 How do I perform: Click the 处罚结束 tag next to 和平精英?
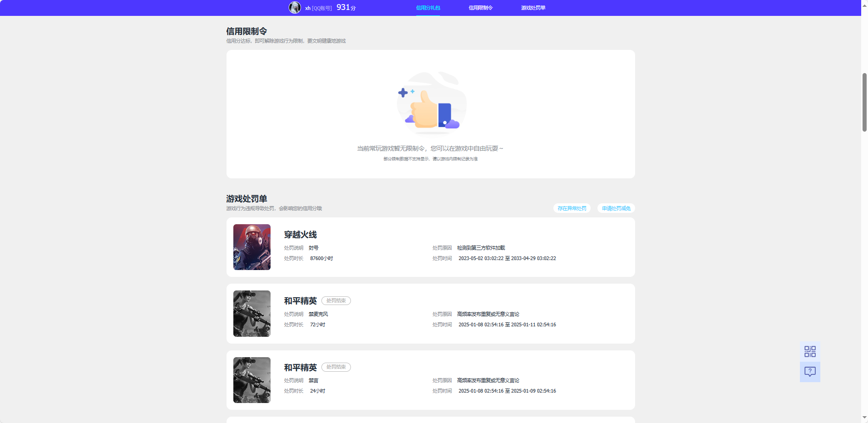tap(336, 300)
